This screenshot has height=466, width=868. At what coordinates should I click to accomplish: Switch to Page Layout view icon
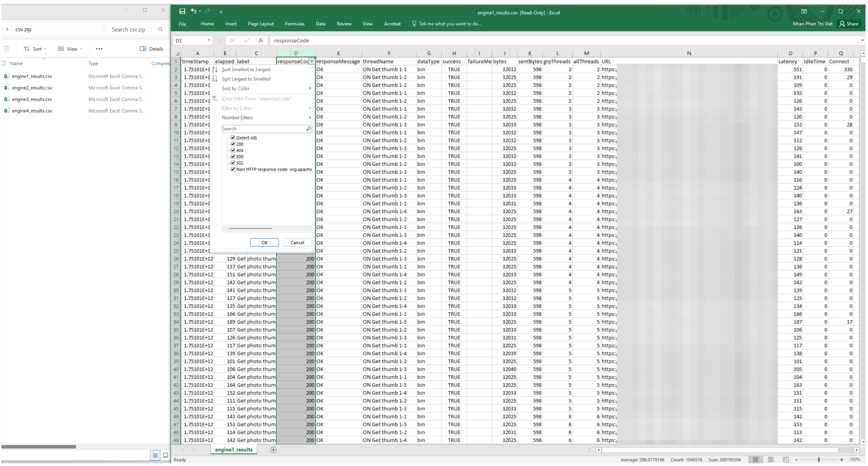(x=771, y=460)
